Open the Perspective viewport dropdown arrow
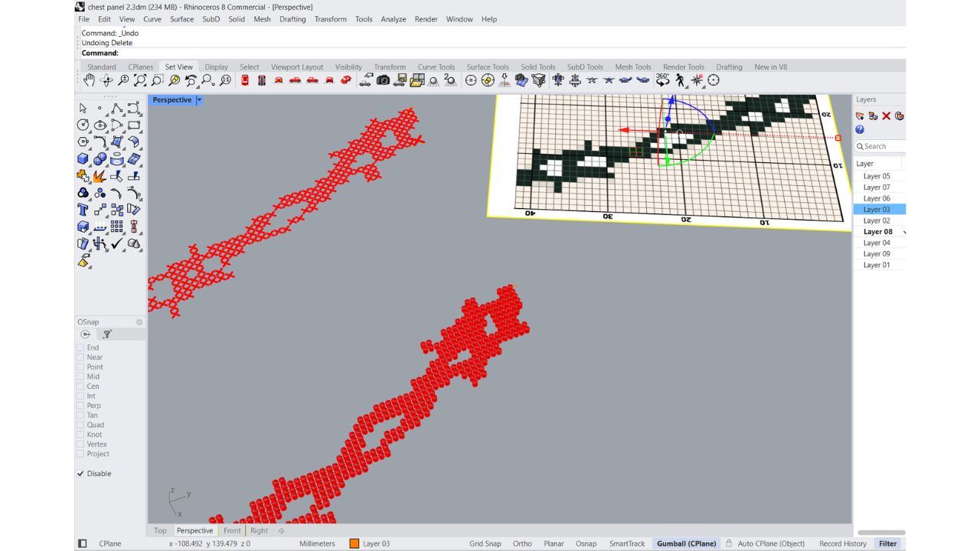Screen dimensions: 980x551 [199, 100]
